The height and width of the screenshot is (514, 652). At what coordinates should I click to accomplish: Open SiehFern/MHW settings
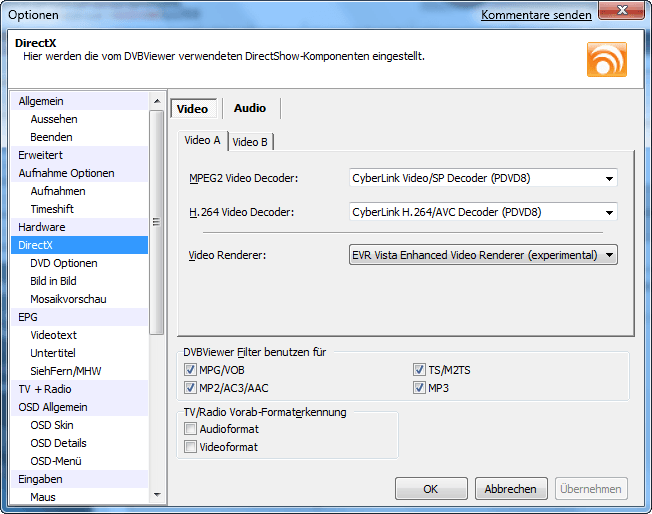pos(79,371)
